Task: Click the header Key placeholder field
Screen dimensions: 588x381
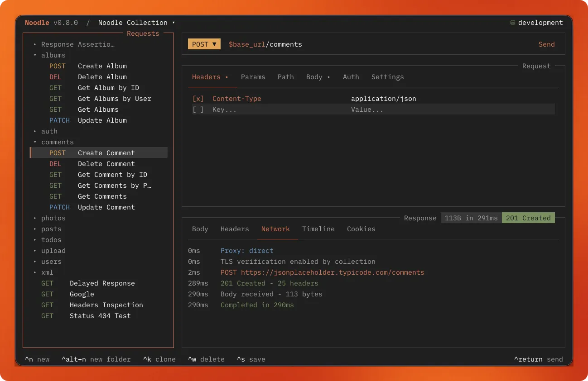Action: (225, 110)
